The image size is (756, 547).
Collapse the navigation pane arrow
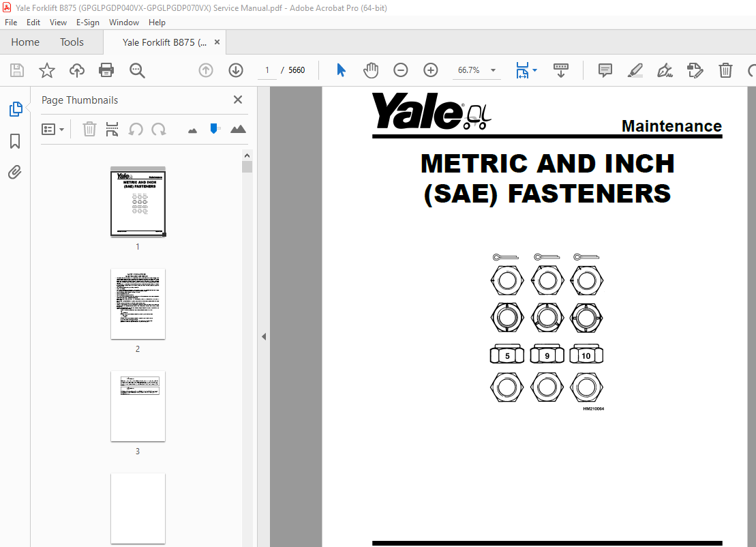point(264,337)
